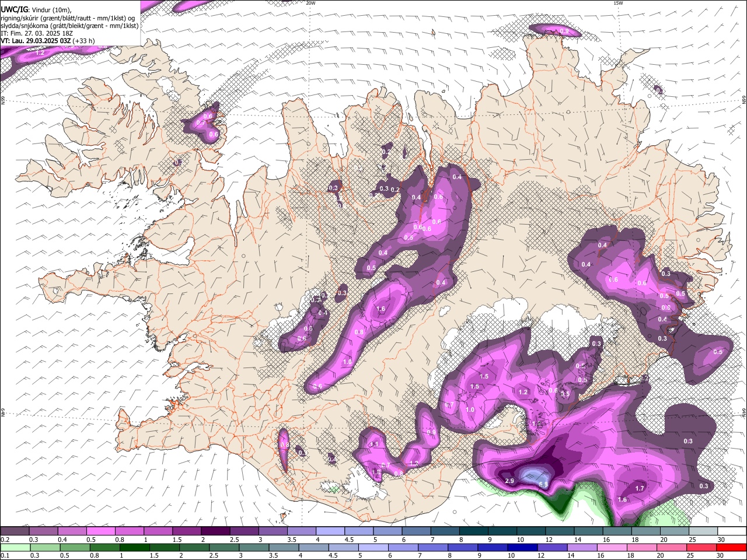Select the white 30 swatch in top scale
747x560 pixels.
732,531
